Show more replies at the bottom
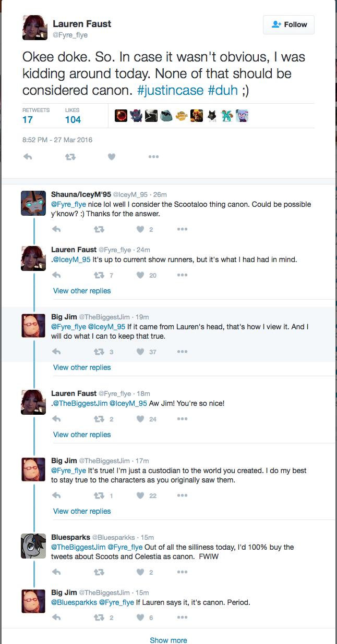The width and height of the screenshot is (337, 644). [168, 640]
